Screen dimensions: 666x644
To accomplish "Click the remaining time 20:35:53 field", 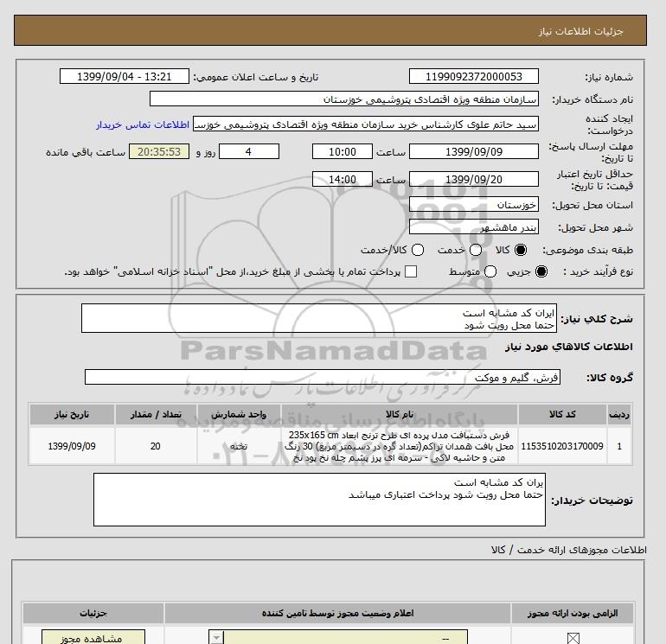I will 159,151.
